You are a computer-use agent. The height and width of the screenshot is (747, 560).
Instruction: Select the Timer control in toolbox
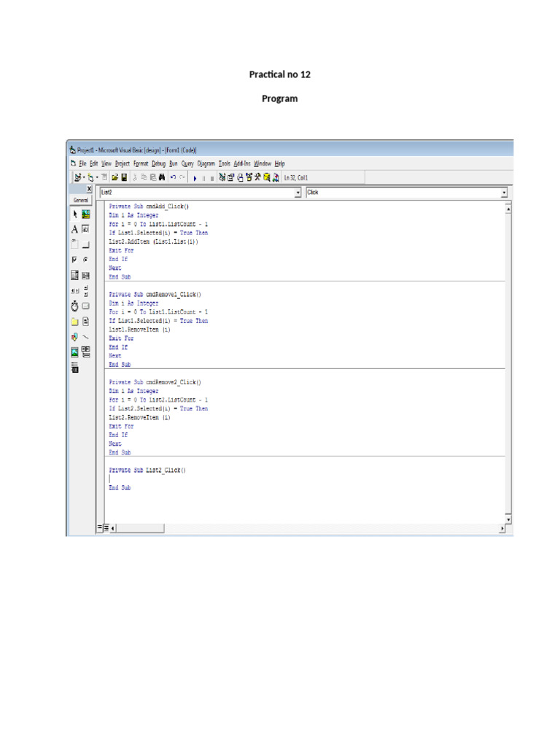pos(75,306)
